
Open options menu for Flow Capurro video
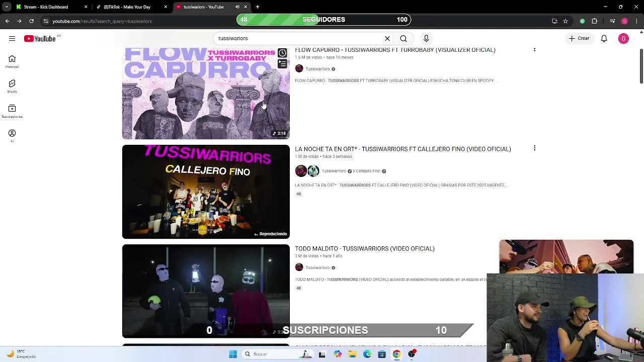click(534, 50)
